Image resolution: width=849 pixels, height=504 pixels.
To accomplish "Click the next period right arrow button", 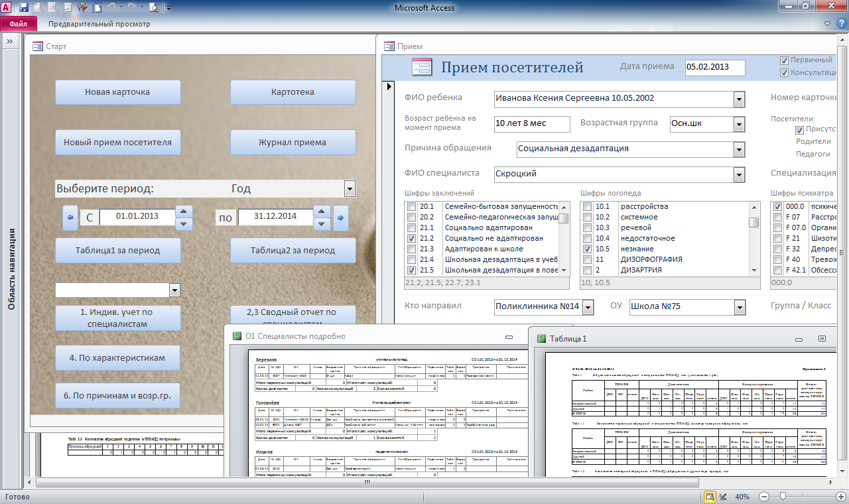I will [341, 218].
